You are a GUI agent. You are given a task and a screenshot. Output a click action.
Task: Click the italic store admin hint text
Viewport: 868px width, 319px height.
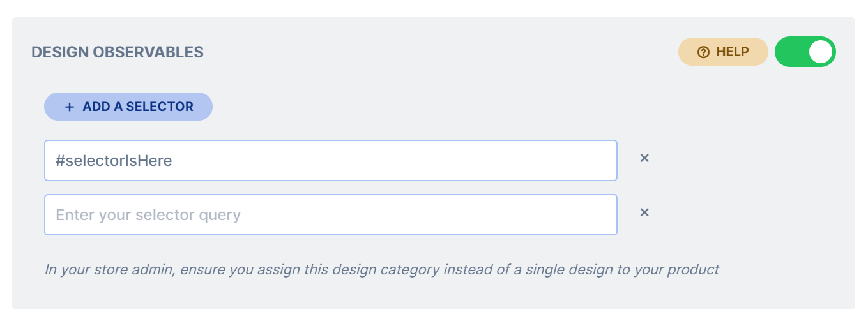pos(382,269)
